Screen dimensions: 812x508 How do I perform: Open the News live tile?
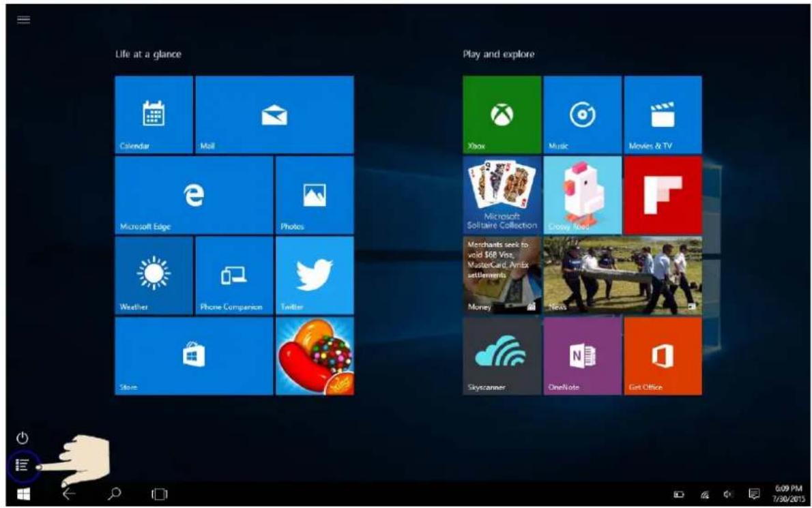[622, 275]
